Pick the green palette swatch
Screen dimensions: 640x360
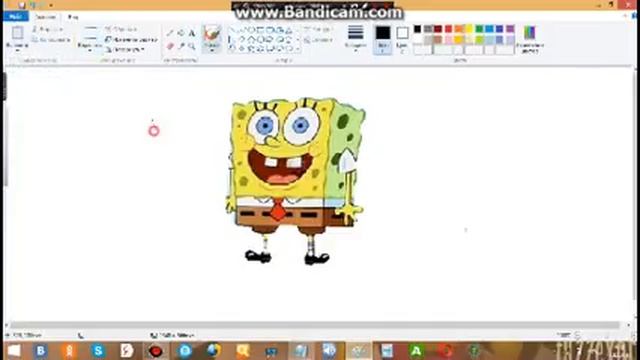click(x=479, y=29)
